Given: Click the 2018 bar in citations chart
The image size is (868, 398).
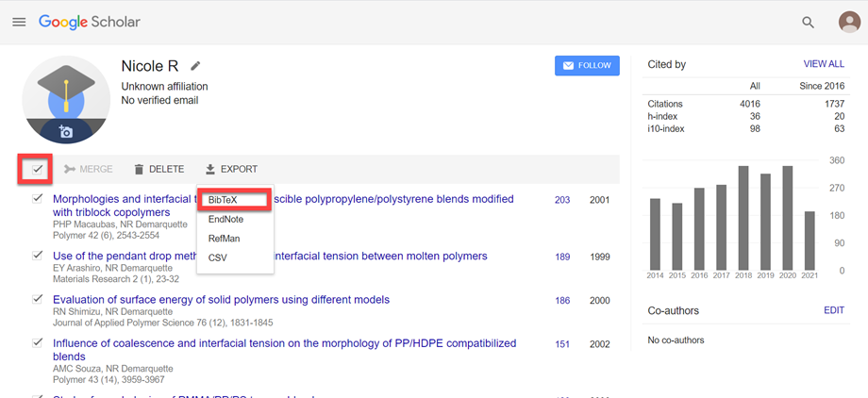Looking at the screenshot, I should coord(743,219).
